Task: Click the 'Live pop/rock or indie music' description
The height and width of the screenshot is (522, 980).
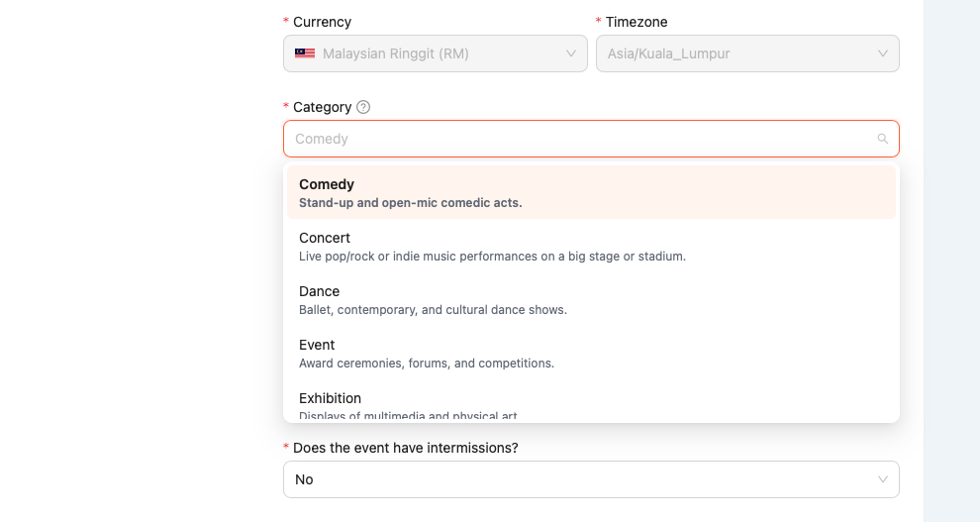Action: [492, 257]
